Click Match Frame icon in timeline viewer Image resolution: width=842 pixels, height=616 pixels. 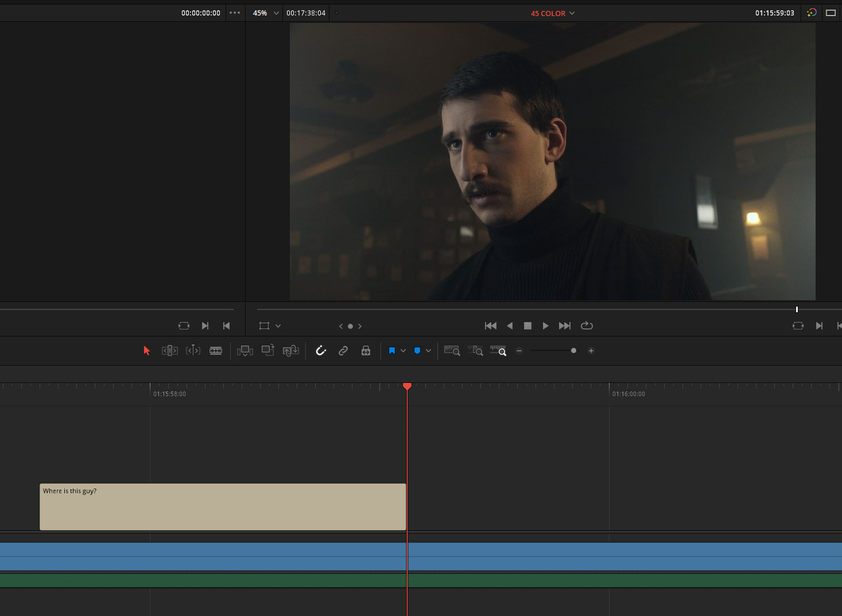(798, 326)
